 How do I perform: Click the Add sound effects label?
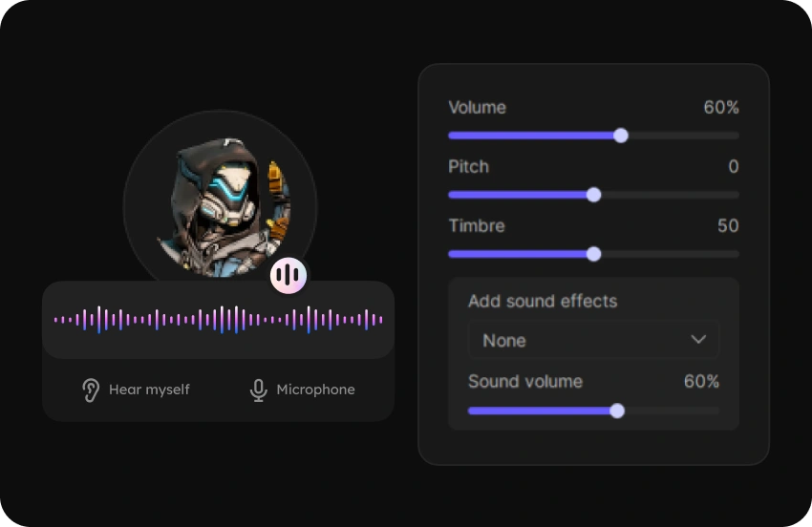543,302
